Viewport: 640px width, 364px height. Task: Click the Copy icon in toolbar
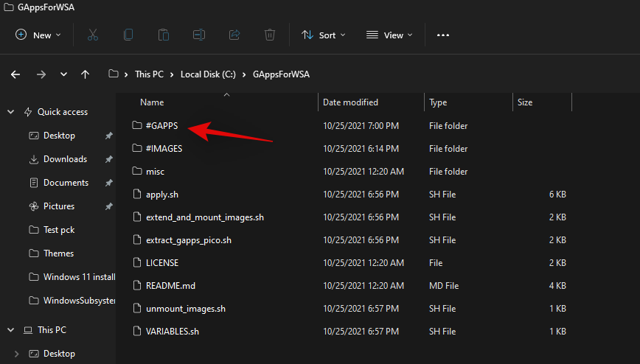point(128,35)
